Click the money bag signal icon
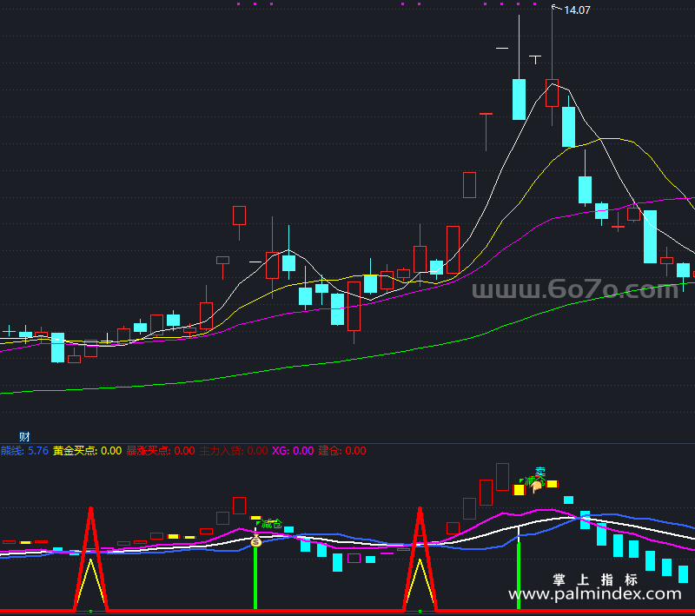 click(x=255, y=540)
